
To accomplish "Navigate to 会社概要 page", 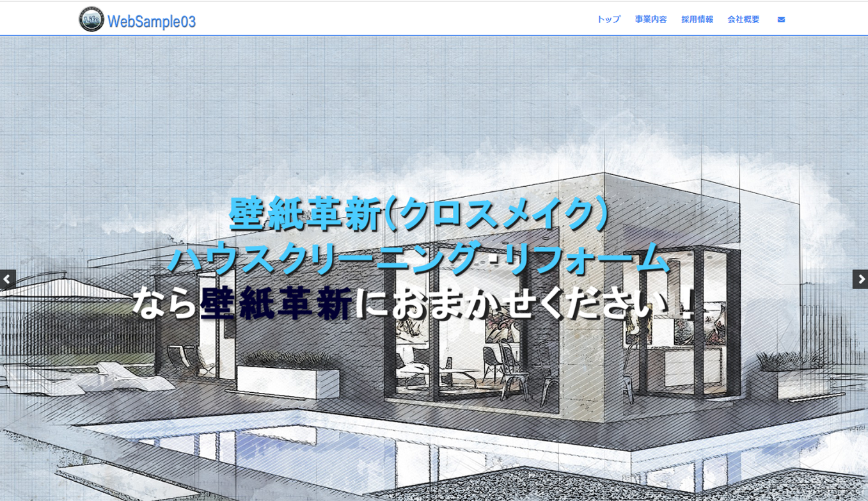I will [x=743, y=20].
